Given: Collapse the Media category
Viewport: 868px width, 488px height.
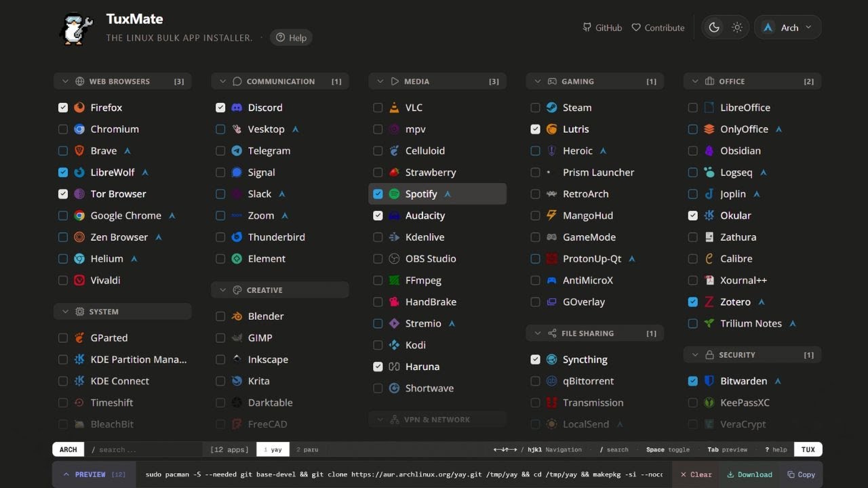Looking at the screenshot, I should tap(437, 81).
